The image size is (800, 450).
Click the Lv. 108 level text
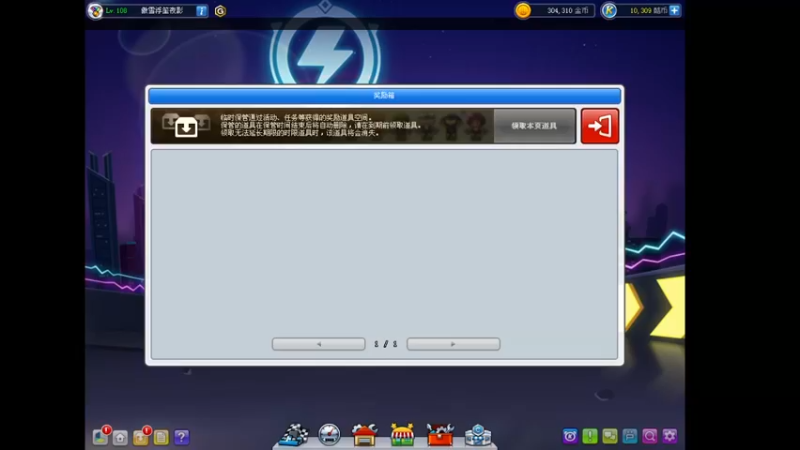[x=116, y=10]
